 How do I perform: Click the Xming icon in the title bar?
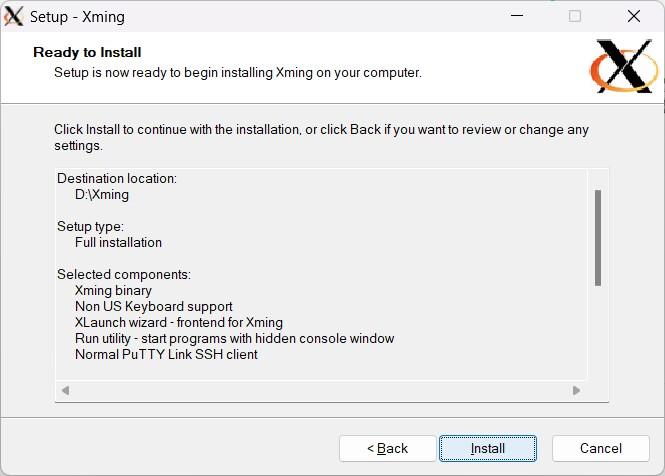pyautogui.click(x=14, y=16)
